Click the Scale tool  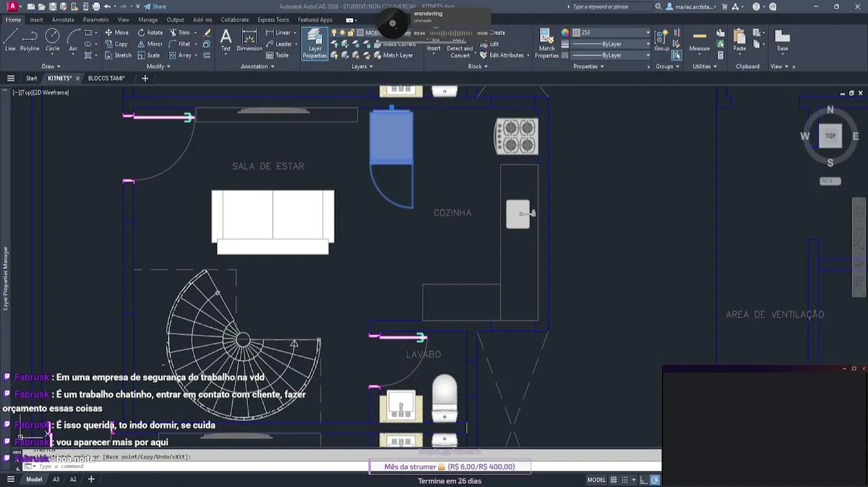point(149,55)
